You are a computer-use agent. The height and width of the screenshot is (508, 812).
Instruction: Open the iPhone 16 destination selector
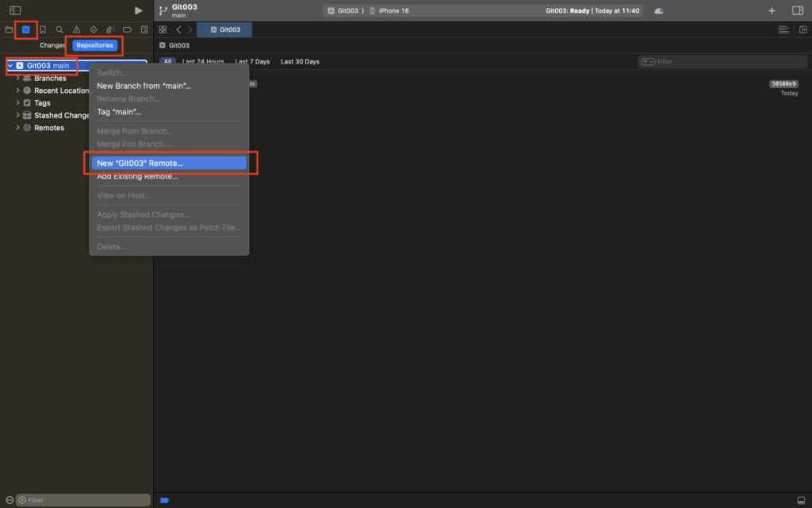click(389, 10)
